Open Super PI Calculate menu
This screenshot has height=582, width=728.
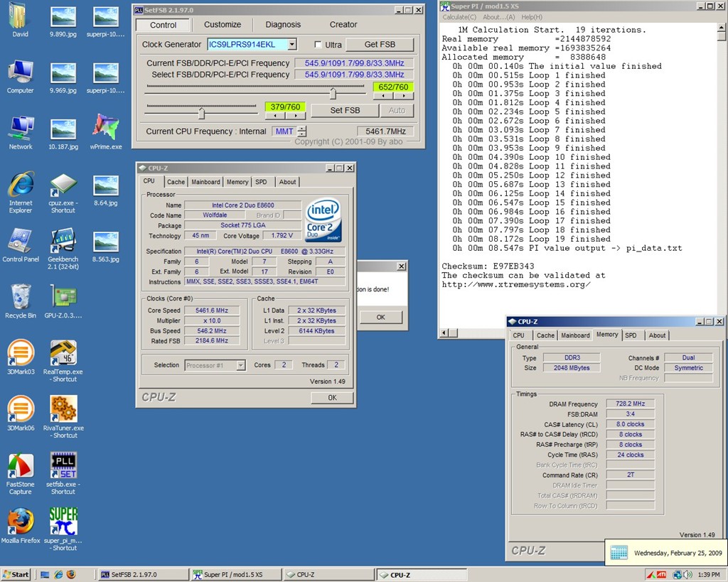[x=459, y=17]
